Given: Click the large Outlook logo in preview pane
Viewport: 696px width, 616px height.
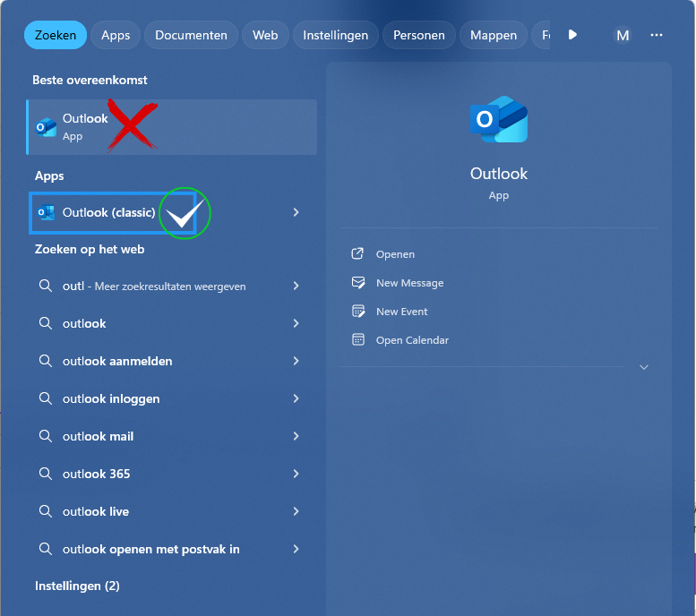Looking at the screenshot, I should click(x=499, y=119).
